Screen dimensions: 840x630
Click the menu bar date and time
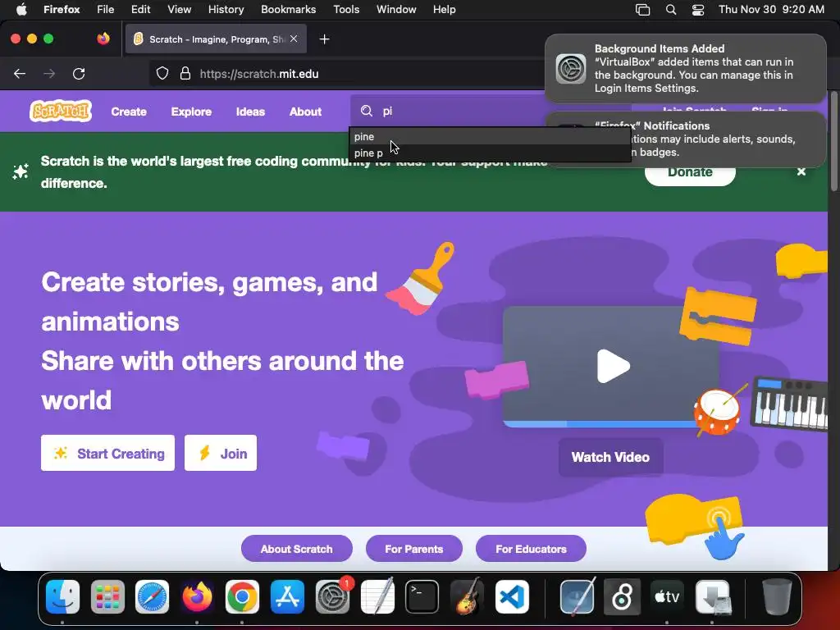point(771,10)
